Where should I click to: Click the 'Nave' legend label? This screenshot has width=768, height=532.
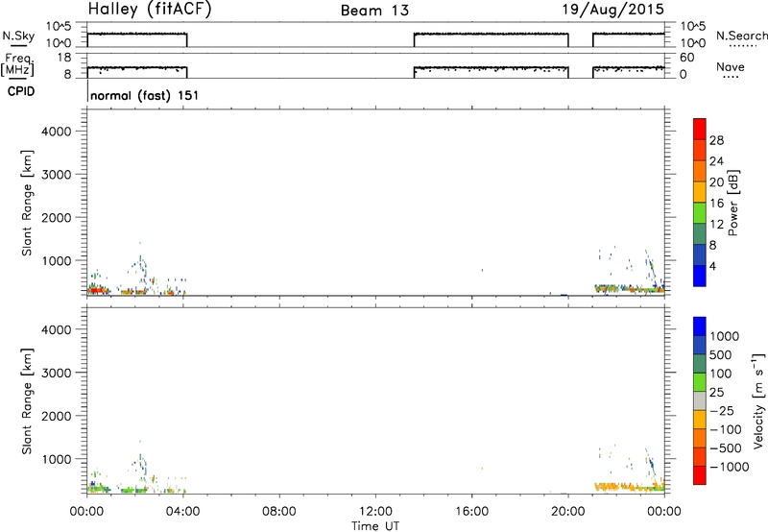731,67
